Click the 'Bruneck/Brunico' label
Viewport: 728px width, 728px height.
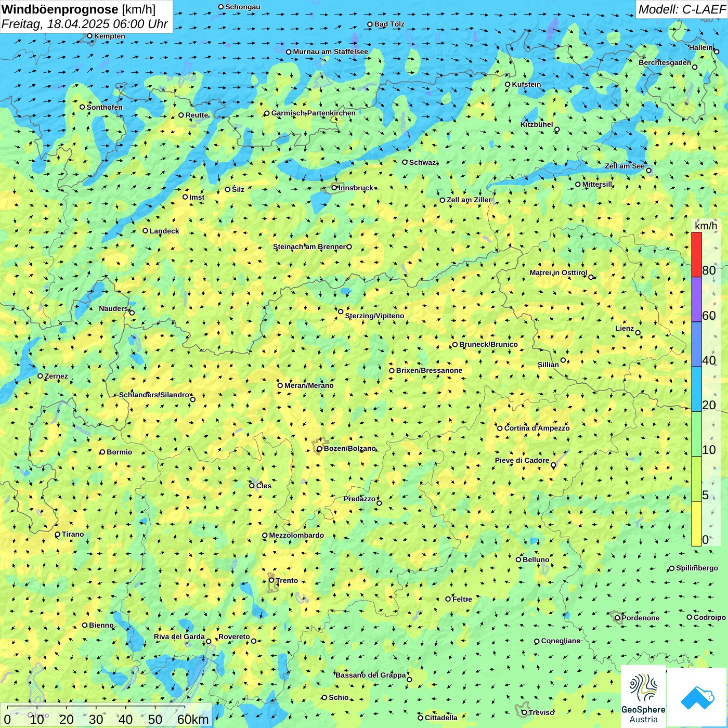(x=488, y=344)
